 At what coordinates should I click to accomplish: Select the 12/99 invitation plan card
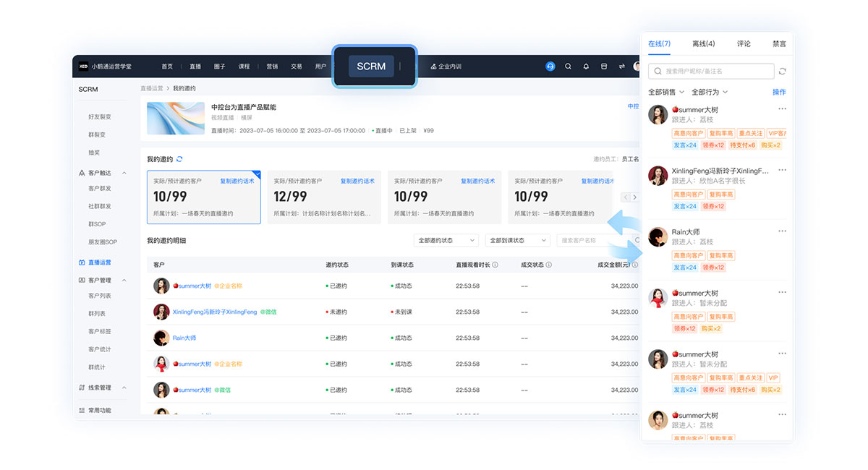click(324, 197)
